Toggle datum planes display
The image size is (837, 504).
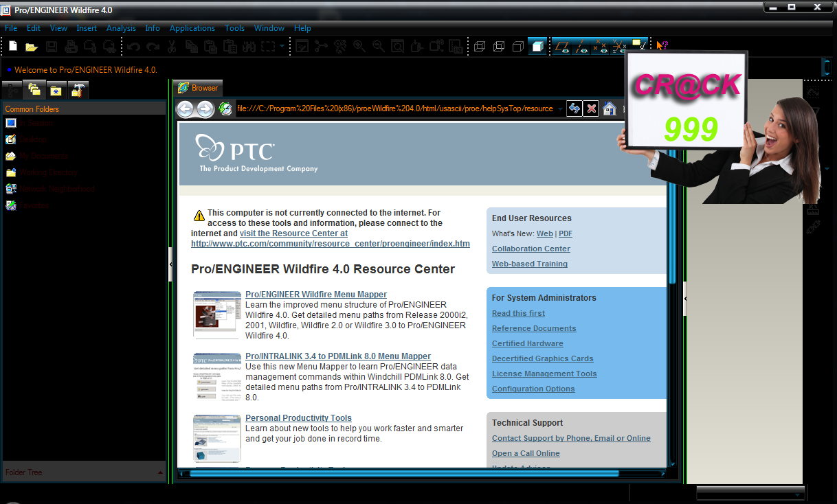[561, 47]
